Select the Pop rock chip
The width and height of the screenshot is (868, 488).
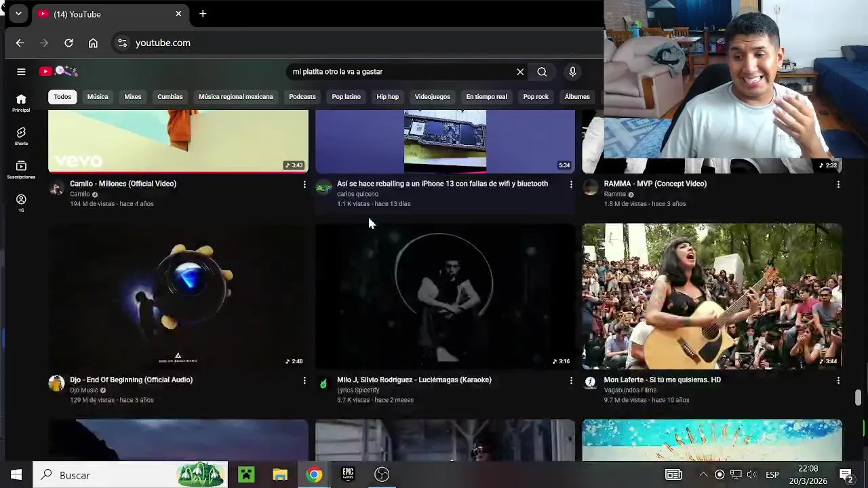coord(536,97)
